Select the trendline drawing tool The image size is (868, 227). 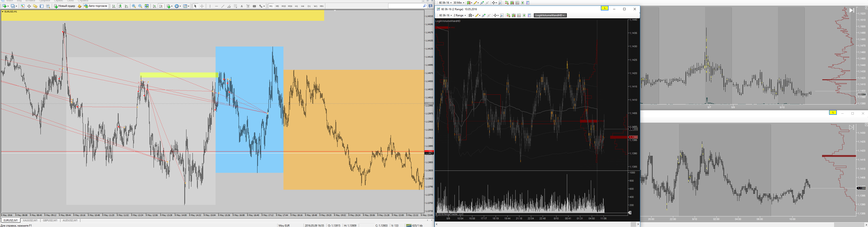[223, 6]
